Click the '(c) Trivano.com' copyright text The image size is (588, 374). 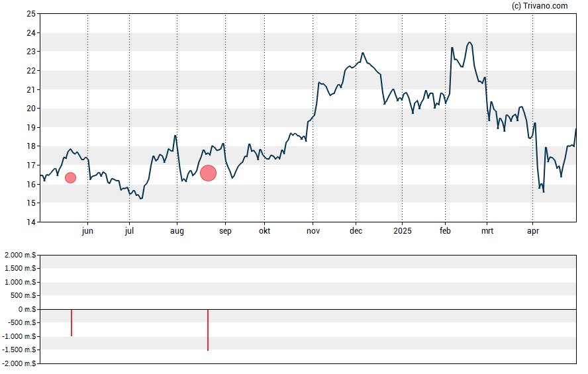540,5
